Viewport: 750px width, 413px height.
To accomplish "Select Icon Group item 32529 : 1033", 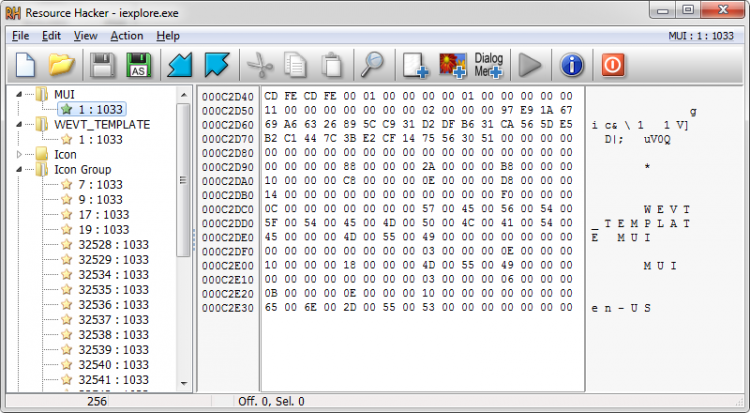I will pyautogui.click(x=113, y=260).
